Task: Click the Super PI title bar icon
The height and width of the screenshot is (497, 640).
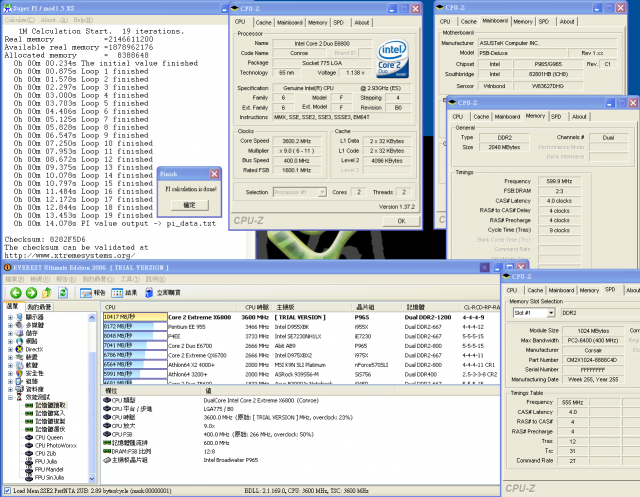Action: click(7, 8)
